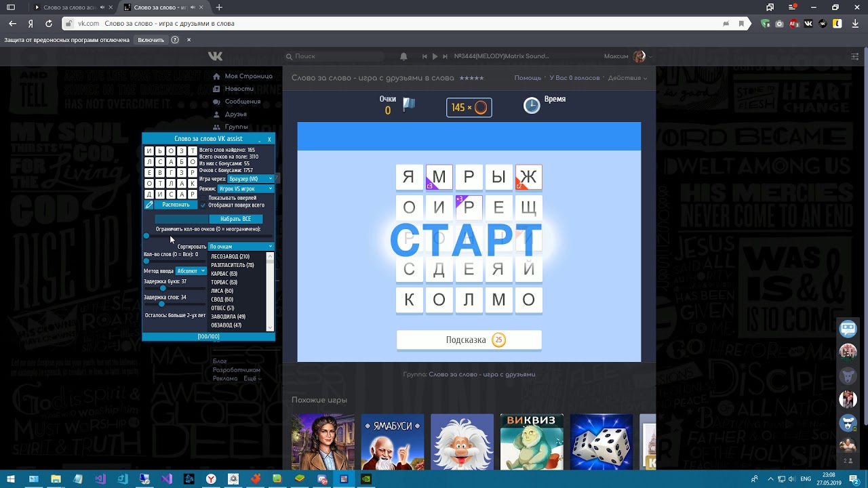
Task: Click the yellow L extension icon
Action: 837,23
